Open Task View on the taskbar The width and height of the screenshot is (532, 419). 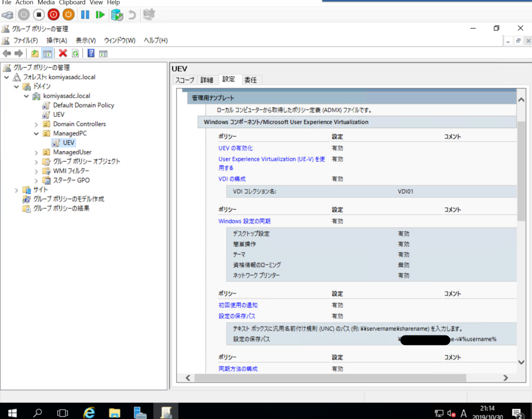coord(63,413)
